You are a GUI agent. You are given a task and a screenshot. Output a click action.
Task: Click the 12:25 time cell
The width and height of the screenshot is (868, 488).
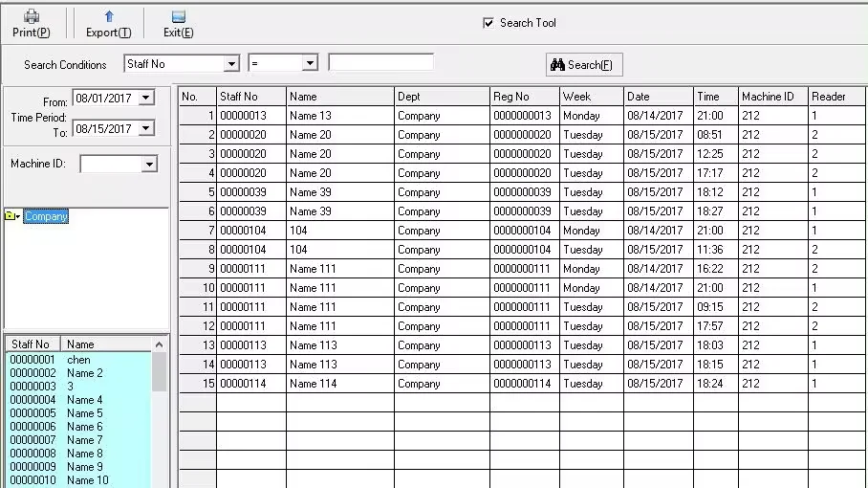(x=716, y=154)
